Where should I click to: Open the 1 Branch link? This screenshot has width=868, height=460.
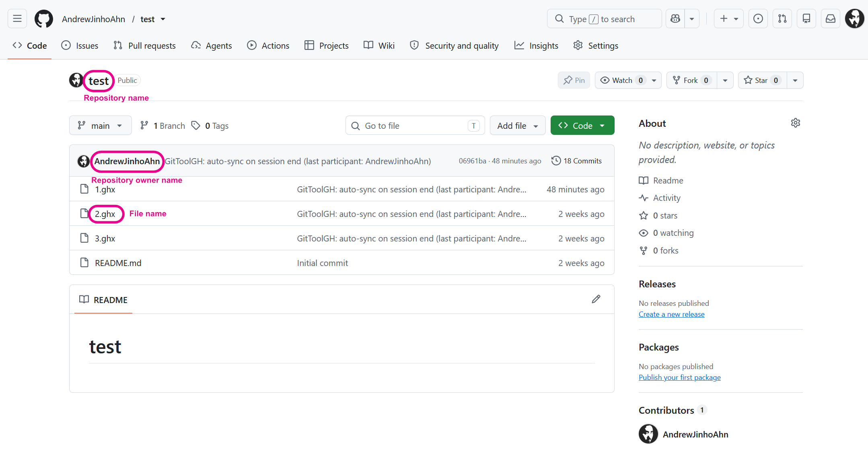(x=162, y=126)
